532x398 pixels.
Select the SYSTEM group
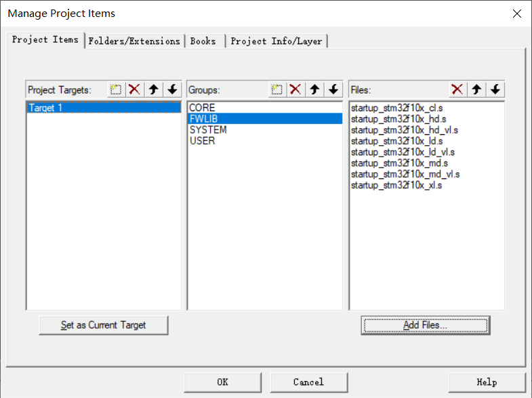[x=264, y=130]
